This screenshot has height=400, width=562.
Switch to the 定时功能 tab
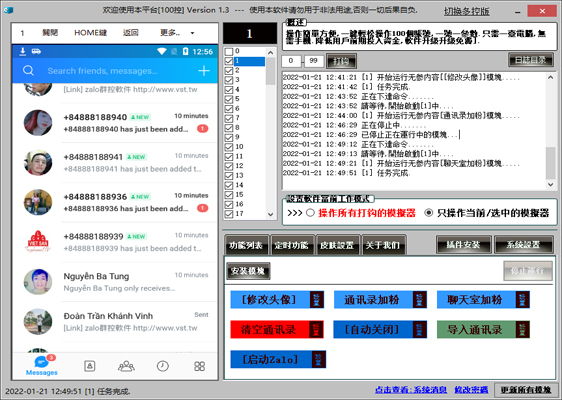point(292,245)
